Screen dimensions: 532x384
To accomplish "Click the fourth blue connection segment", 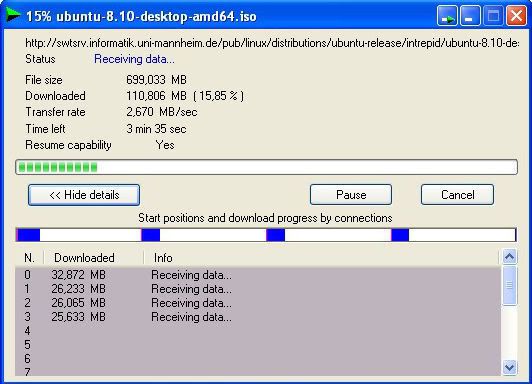I will [400, 235].
